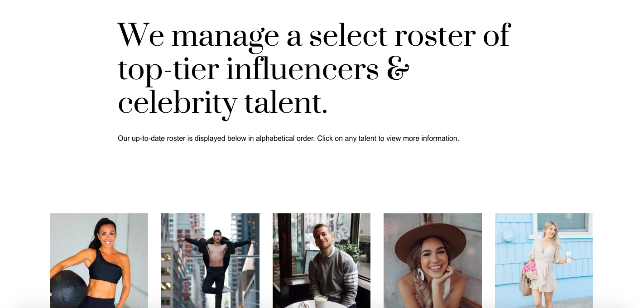Click the "top-tier influencers &" heading line
Image resolution: width=644 pixels, height=308 pixels.
[263, 70]
